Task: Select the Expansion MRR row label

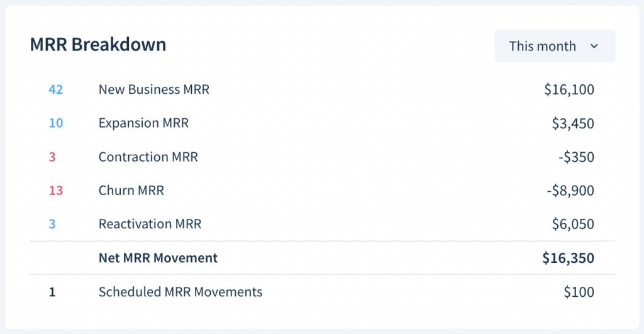Action: pos(144,123)
